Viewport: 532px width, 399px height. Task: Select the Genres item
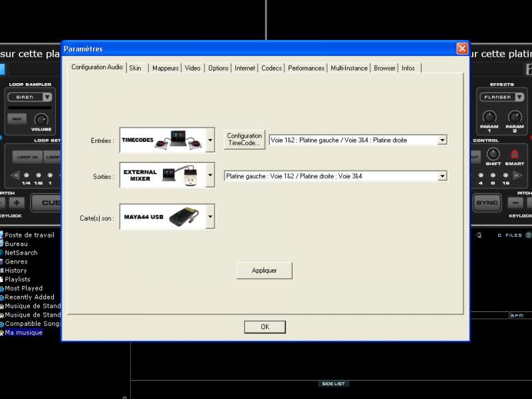(x=16, y=261)
